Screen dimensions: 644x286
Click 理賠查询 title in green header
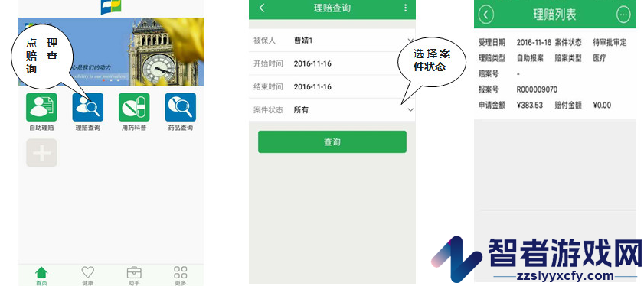(x=332, y=8)
